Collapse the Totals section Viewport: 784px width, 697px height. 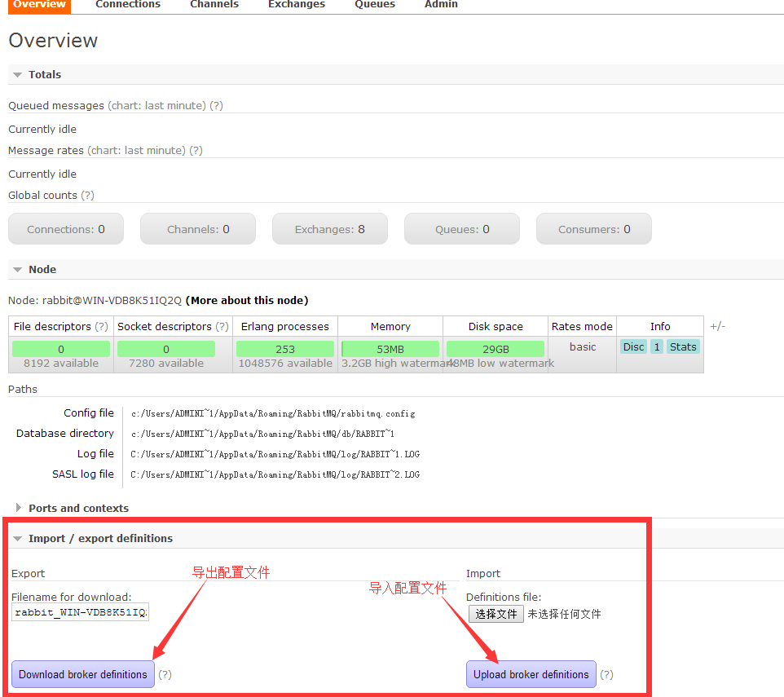[45, 74]
